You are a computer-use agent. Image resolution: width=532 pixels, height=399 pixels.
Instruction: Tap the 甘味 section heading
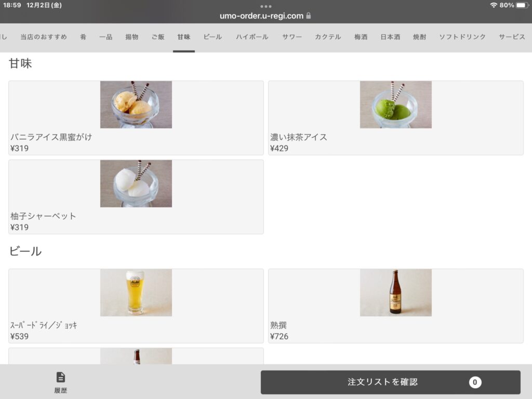pyautogui.click(x=20, y=63)
